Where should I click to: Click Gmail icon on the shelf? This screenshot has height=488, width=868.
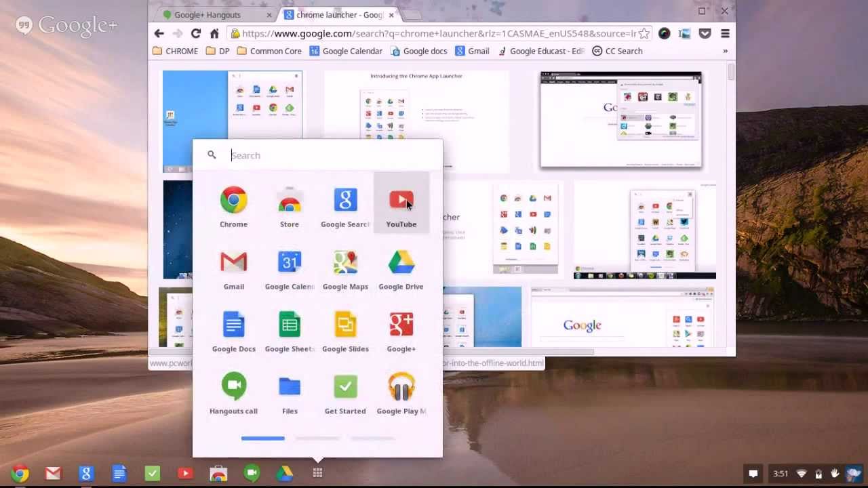tap(53, 474)
